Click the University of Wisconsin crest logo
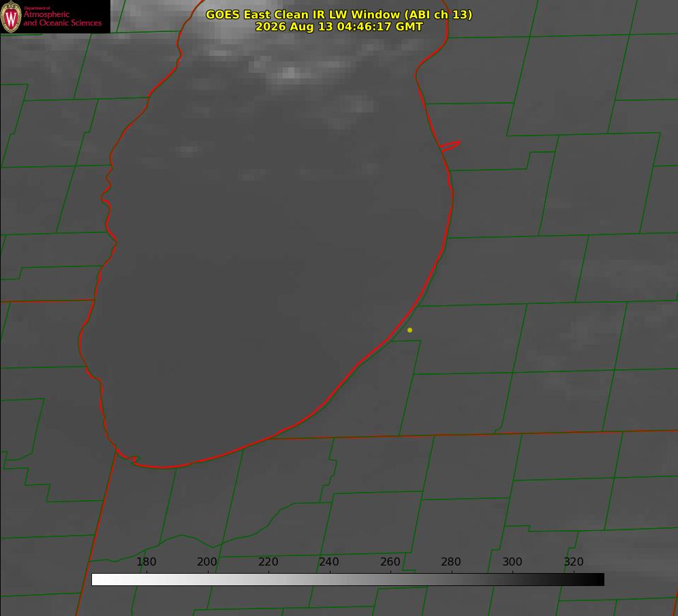Image resolution: width=678 pixels, height=616 pixels. click(11, 17)
